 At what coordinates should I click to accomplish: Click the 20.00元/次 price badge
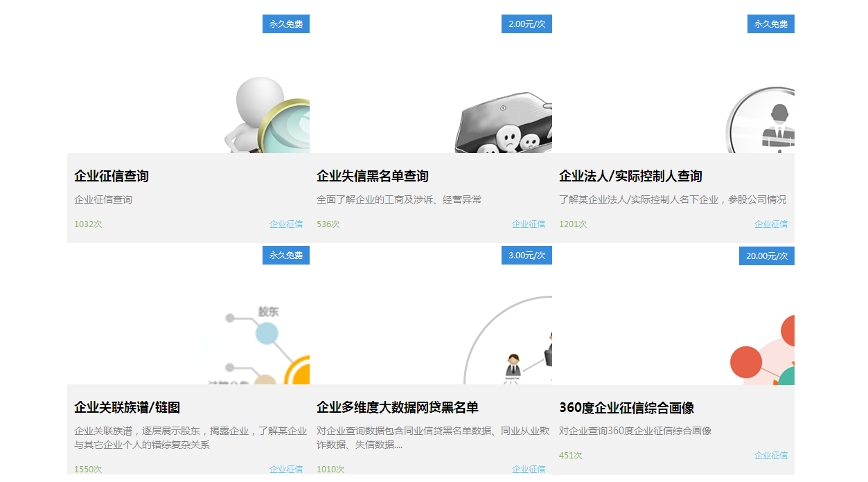click(767, 256)
